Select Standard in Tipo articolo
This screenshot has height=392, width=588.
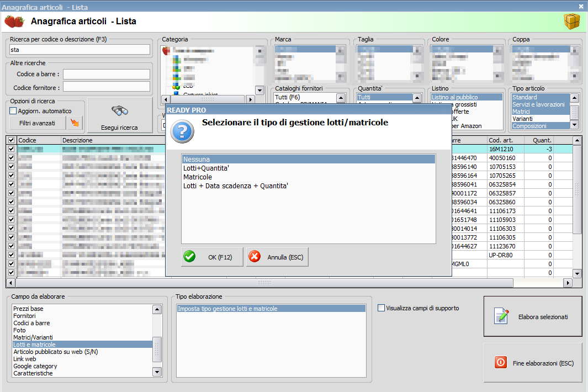541,97
